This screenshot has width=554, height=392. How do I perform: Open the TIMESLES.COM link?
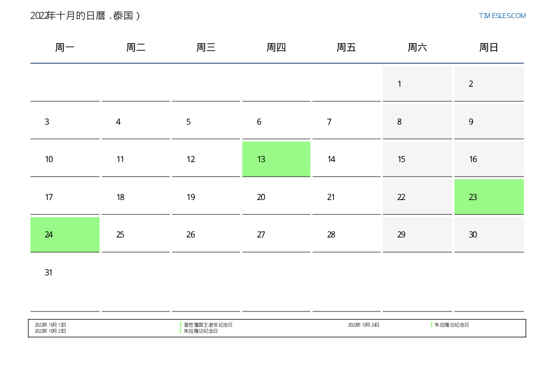(502, 16)
